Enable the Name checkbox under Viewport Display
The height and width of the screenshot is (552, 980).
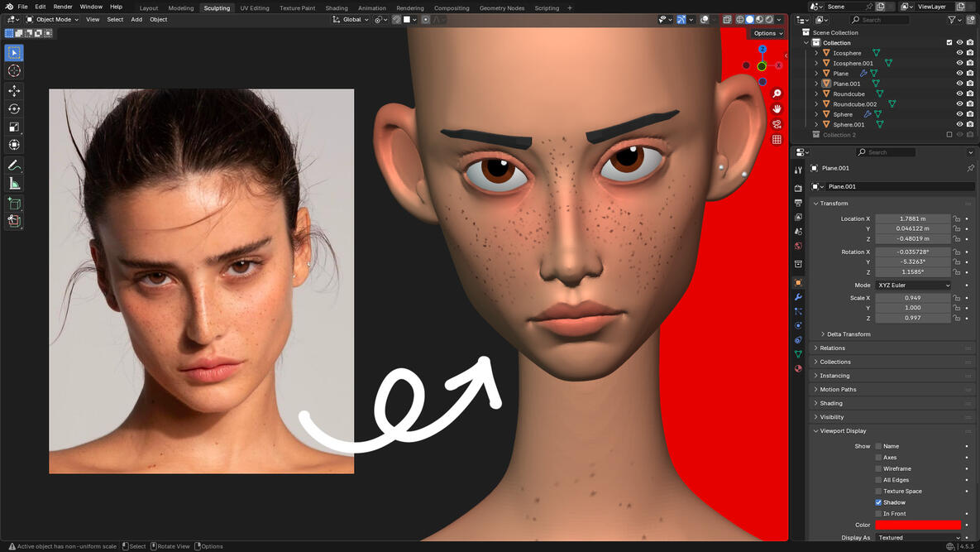pos(878,446)
